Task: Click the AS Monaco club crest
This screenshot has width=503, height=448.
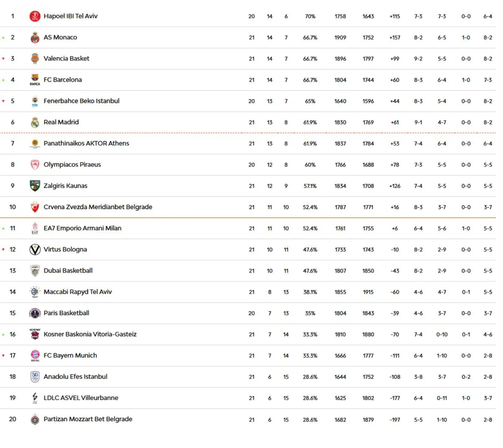Action: coord(35,38)
